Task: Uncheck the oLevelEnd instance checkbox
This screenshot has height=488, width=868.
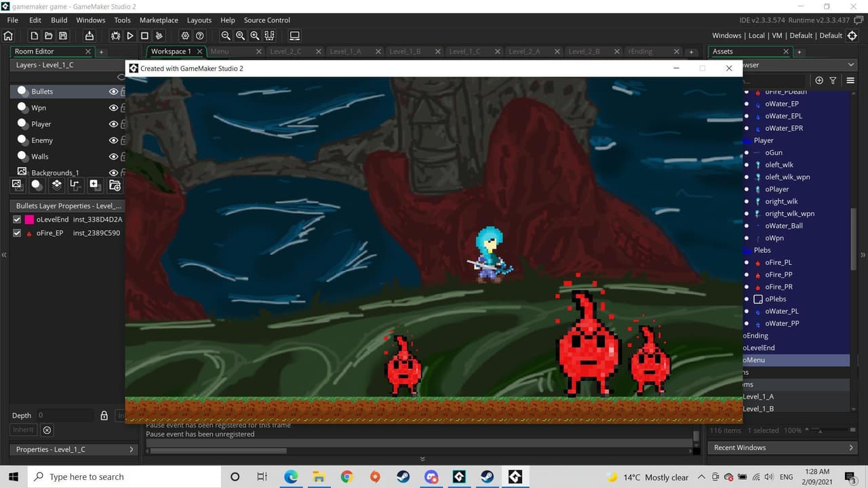Action: 18,220
